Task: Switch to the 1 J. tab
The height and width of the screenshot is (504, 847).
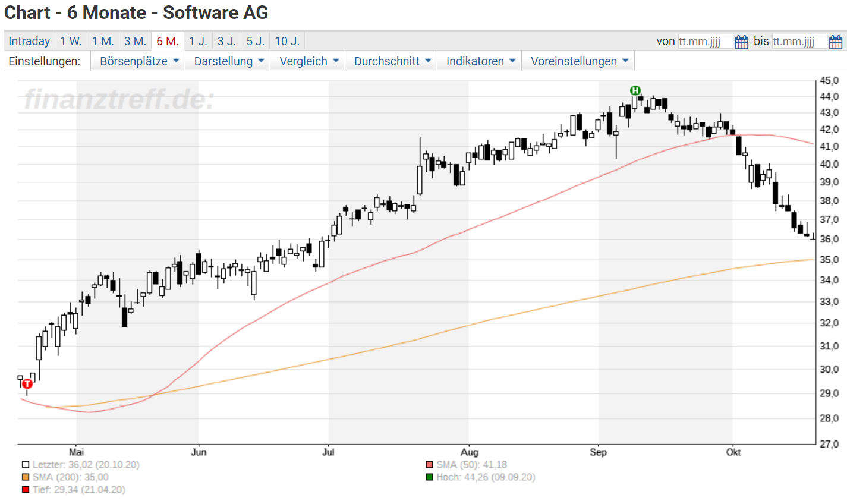Action: (198, 41)
